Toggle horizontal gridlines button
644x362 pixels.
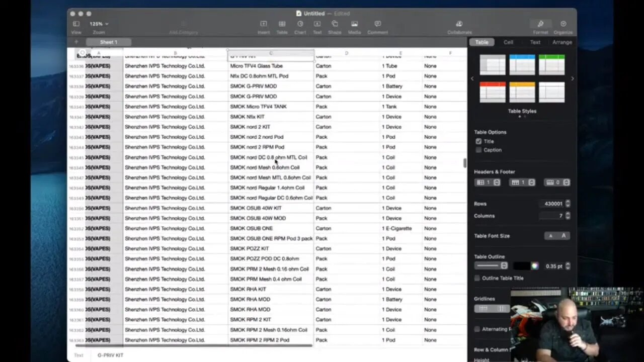(x=484, y=309)
